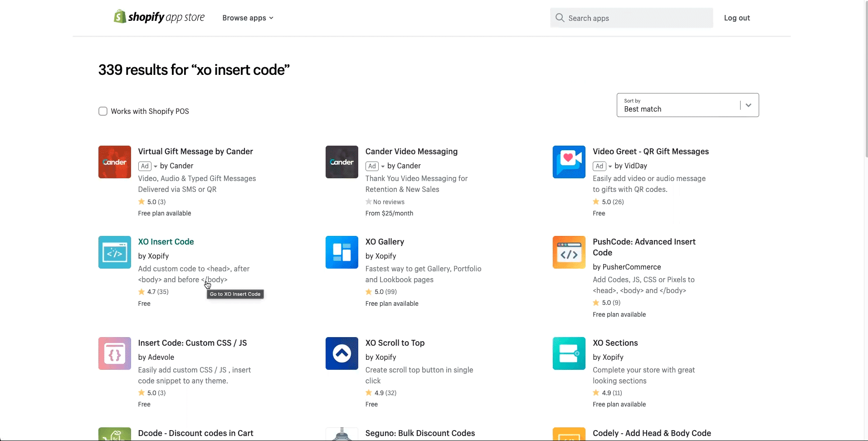Open the XO Gallery title link
Viewport: 868px width, 441px height.
point(385,241)
